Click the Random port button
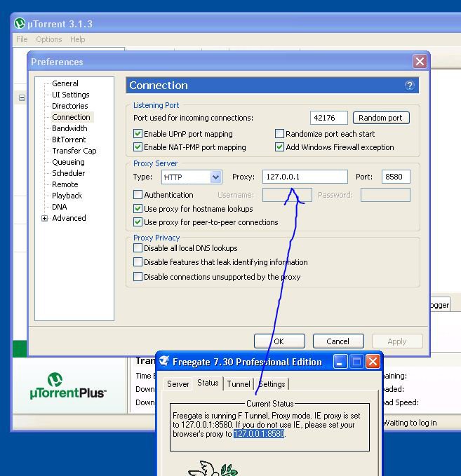This screenshot has height=476, width=461. pyautogui.click(x=381, y=118)
